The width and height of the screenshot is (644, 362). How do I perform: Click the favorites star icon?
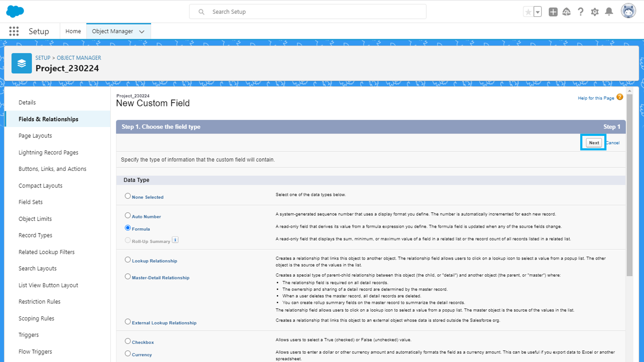pos(528,12)
